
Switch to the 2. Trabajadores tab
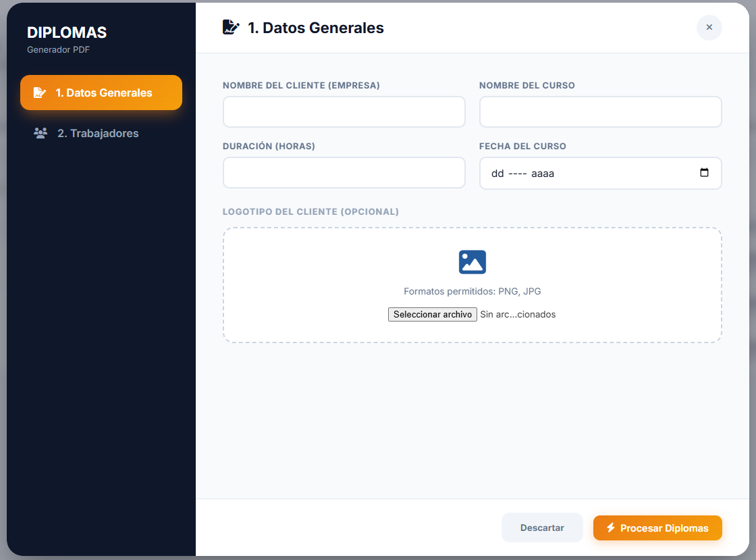click(101, 133)
